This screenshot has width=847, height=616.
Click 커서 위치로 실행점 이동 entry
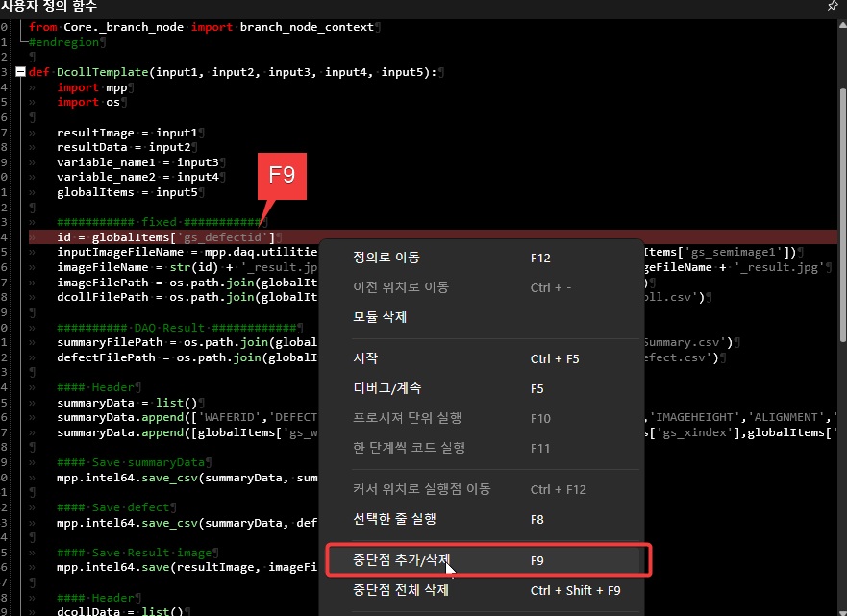[421, 489]
